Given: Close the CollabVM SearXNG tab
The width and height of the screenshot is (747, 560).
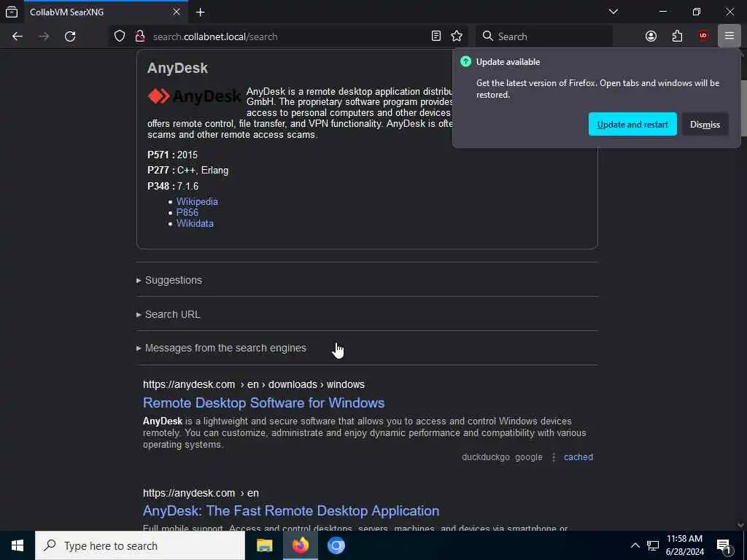Looking at the screenshot, I should [x=177, y=12].
